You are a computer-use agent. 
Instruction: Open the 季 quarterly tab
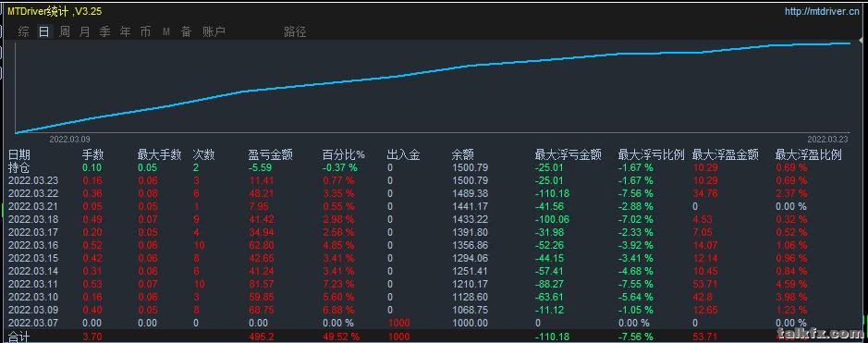(x=104, y=32)
